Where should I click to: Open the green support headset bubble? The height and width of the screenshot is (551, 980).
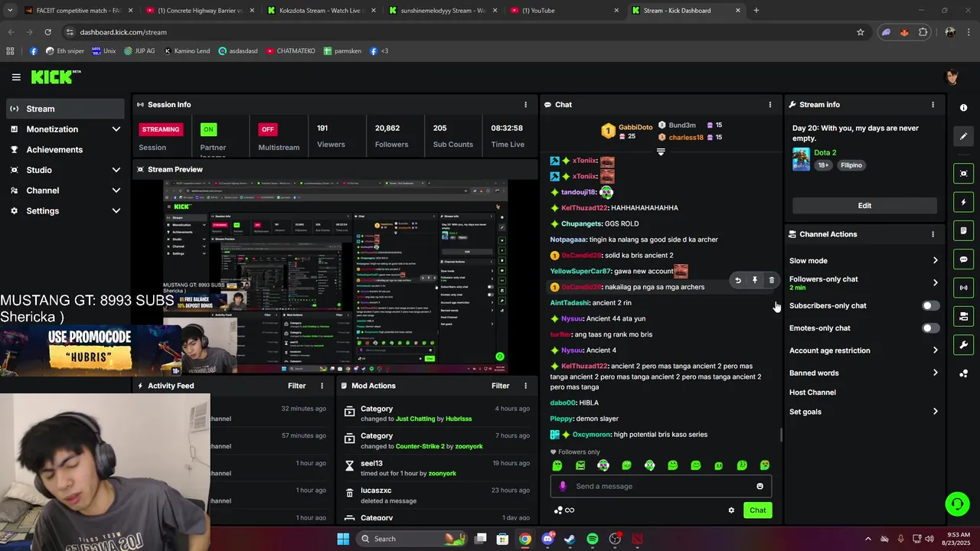click(x=957, y=504)
